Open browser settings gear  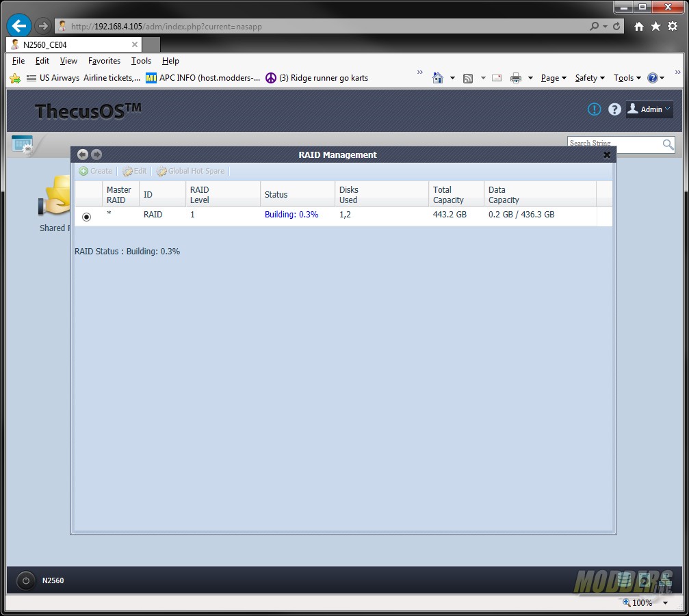[673, 27]
